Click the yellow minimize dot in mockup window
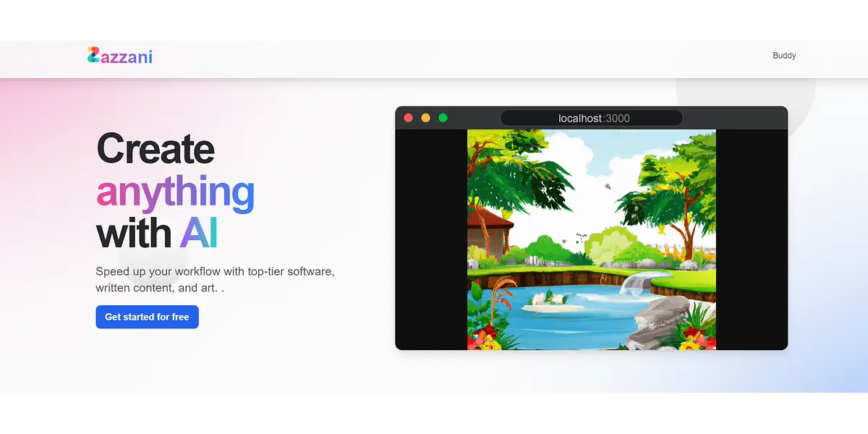Screen dimensions: 868x434 (425, 118)
